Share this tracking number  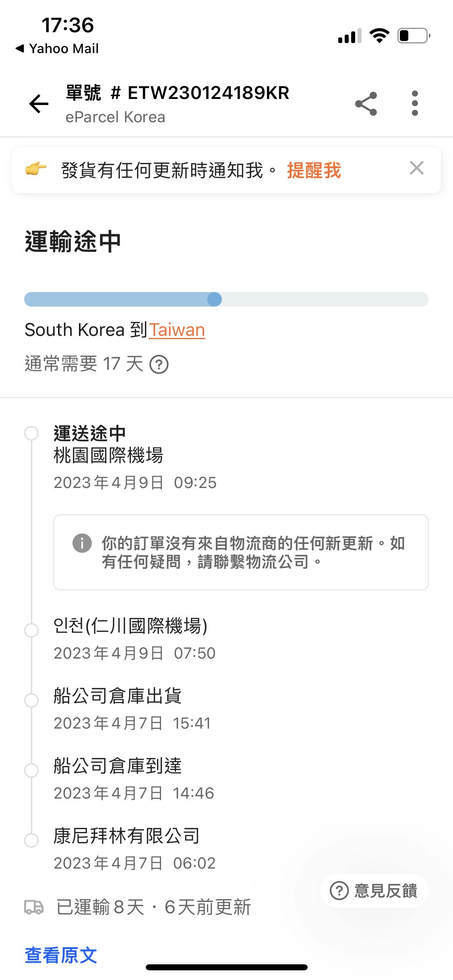(366, 104)
